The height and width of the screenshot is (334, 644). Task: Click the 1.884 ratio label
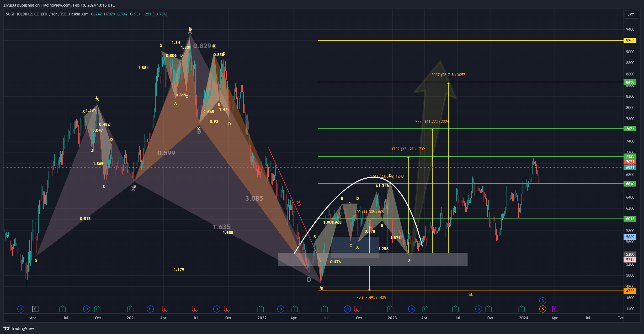coord(143,68)
